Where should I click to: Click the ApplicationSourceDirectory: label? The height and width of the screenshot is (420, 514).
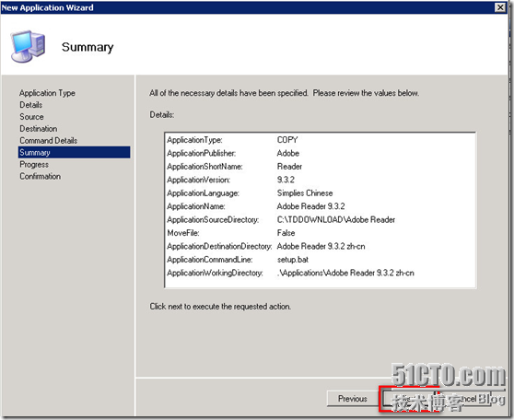(x=213, y=220)
